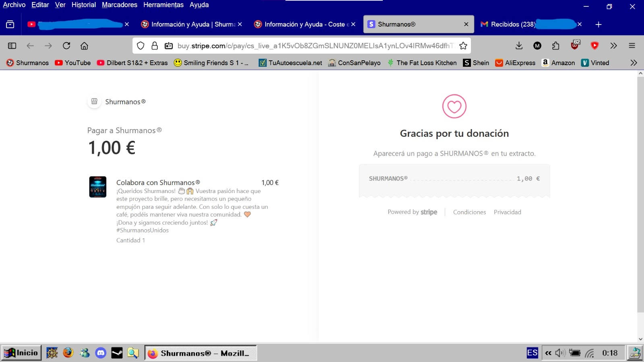Screen dimensions: 644x362
Task: Open Condiciones link
Action: pyautogui.click(x=469, y=212)
